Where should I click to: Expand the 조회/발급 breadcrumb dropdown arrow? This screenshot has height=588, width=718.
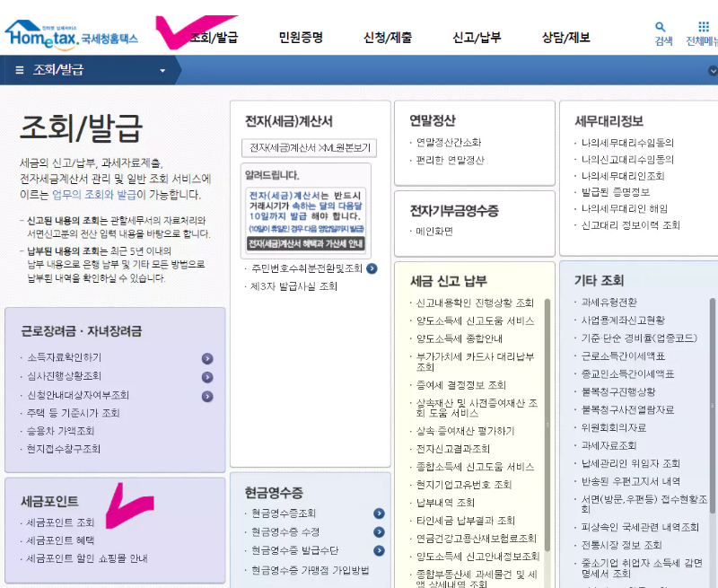(x=162, y=70)
